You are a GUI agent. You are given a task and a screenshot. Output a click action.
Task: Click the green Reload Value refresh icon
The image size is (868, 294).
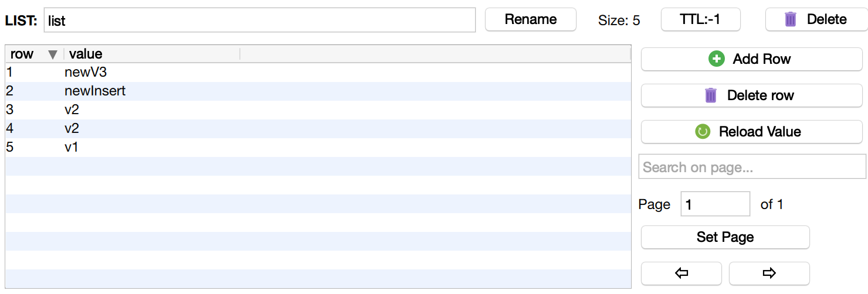(x=703, y=132)
